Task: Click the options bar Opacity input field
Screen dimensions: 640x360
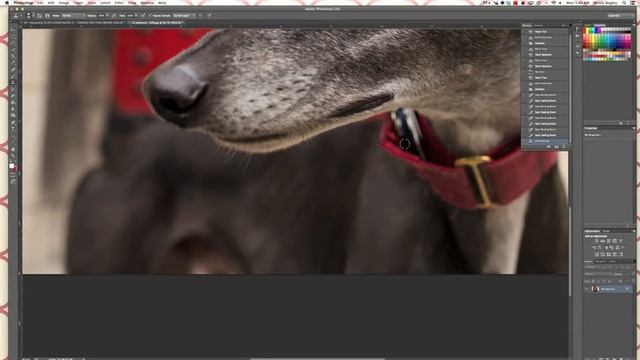Action: [x=101, y=16]
